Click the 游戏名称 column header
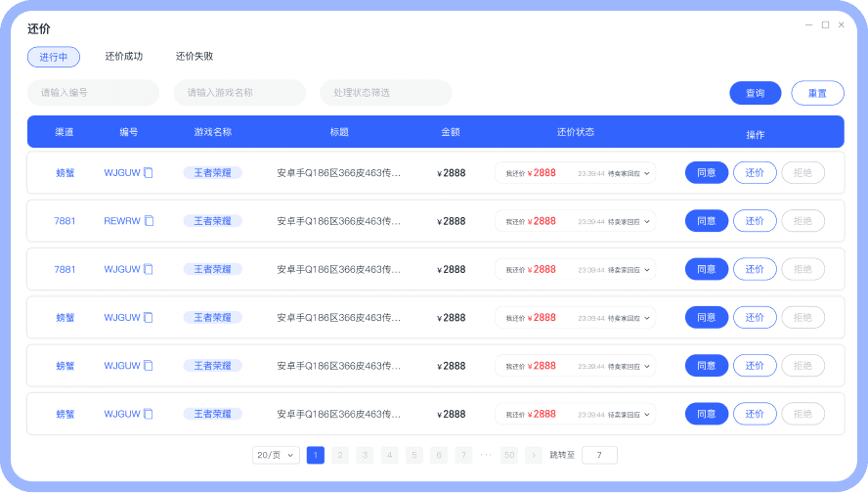The image size is (868, 493). coord(212,132)
